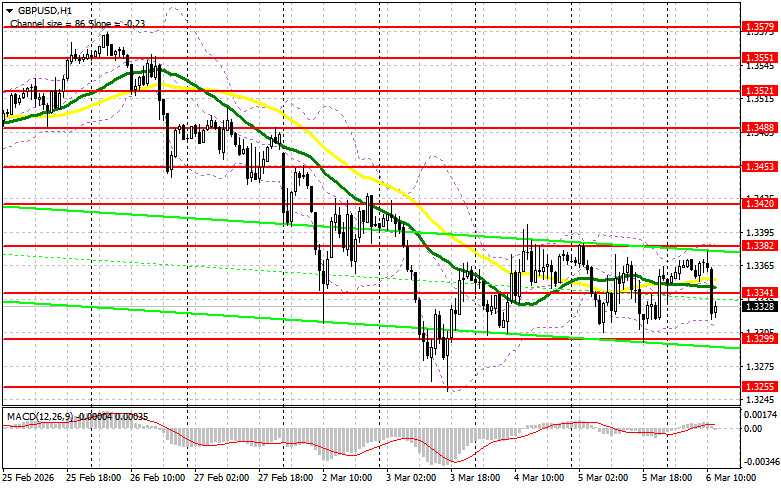This screenshot has height=489, width=781.
Task: Select the 1.3551 red price level label
Action: (760, 58)
